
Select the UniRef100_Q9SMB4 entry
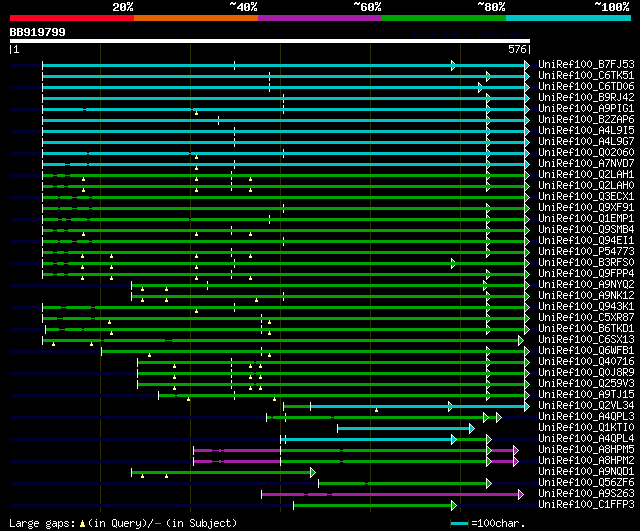[586, 229]
